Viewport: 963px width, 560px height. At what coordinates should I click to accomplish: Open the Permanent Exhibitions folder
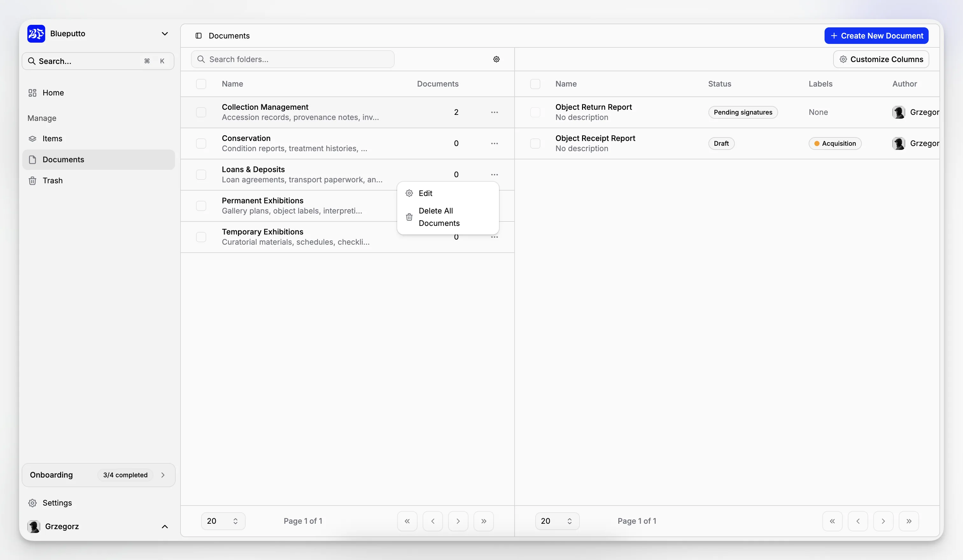263,200
